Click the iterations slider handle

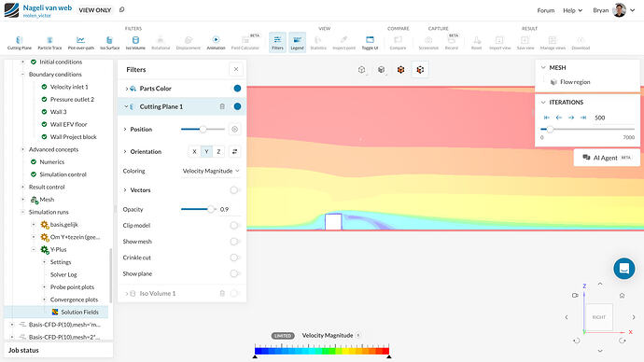pos(550,130)
